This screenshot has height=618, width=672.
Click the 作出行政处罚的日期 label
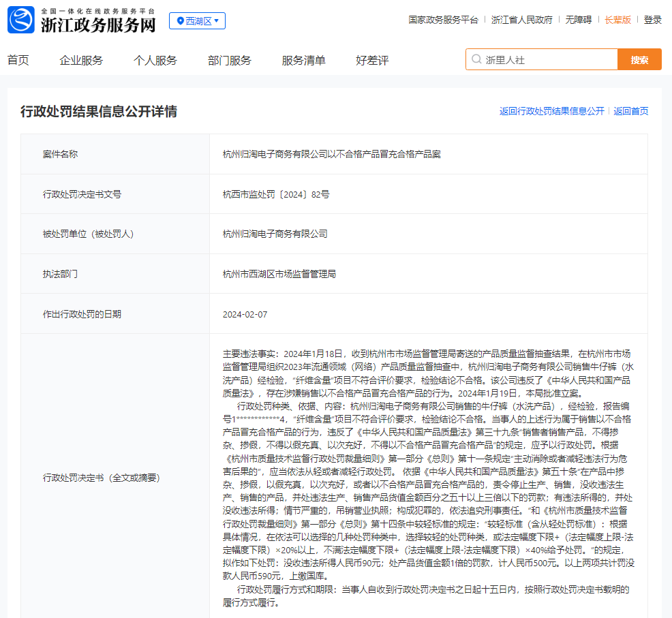pyautogui.click(x=82, y=314)
